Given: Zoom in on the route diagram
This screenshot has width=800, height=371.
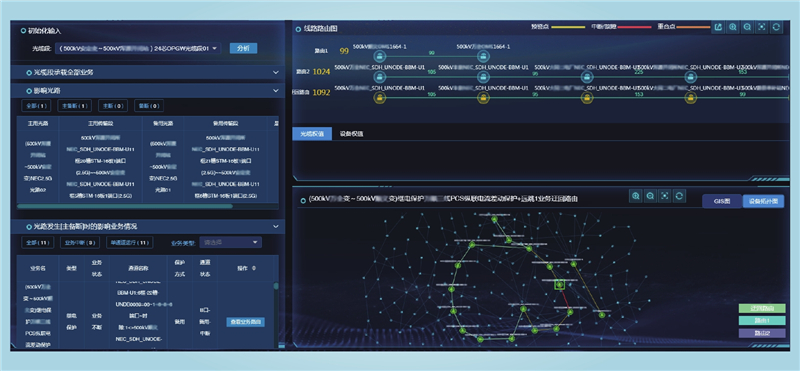Looking at the screenshot, I should (x=733, y=28).
